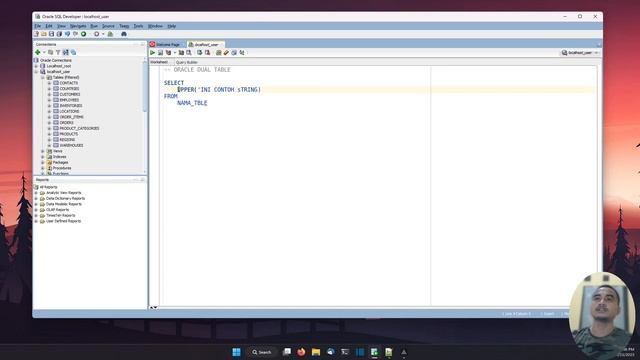Add a new connection with the green plus

click(x=38, y=52)
